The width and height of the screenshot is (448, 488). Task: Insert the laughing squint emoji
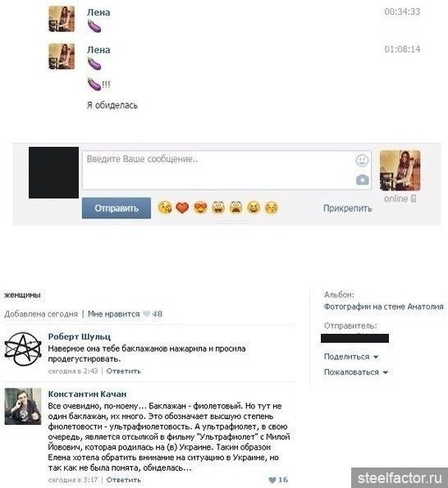pos(254,208)
